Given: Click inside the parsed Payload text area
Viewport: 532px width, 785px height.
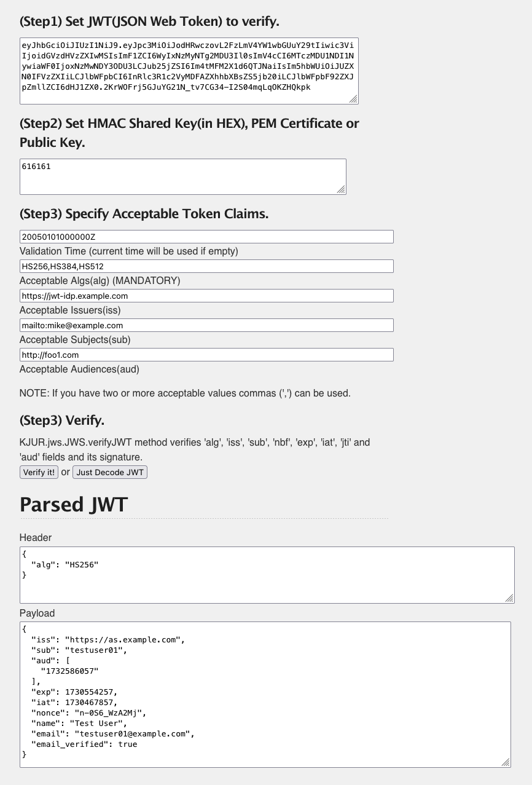Looking at the screenshot, I should tap(265, 695).
